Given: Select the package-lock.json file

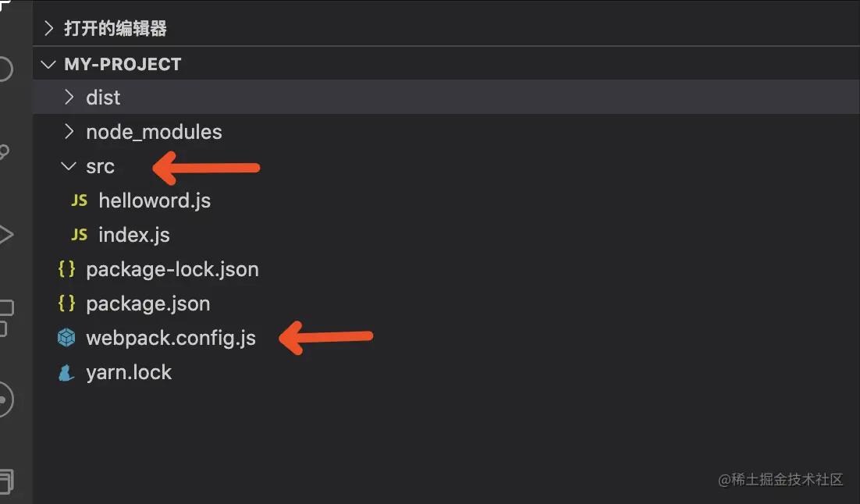Looking at the screenshot, I should point(172,269).
